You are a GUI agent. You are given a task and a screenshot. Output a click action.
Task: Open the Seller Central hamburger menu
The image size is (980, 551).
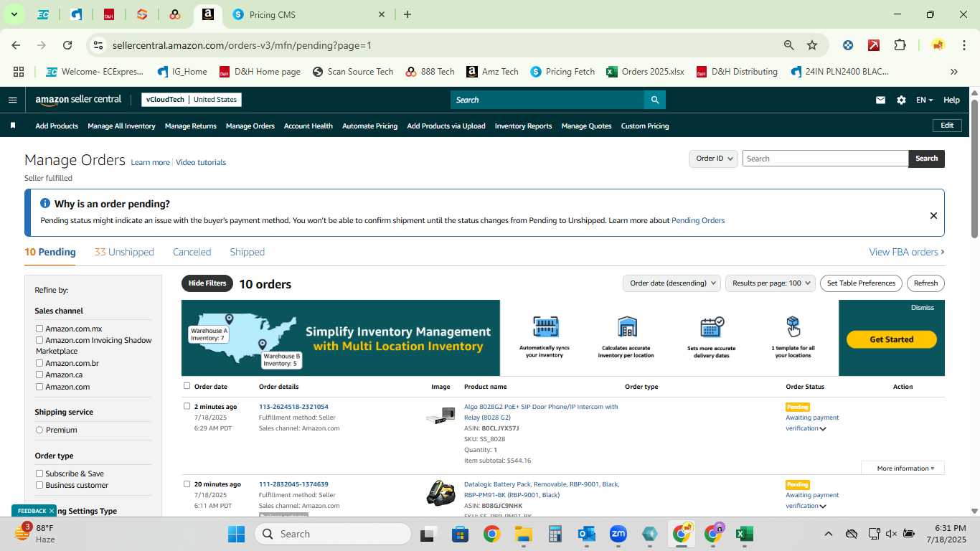point(12,100)
